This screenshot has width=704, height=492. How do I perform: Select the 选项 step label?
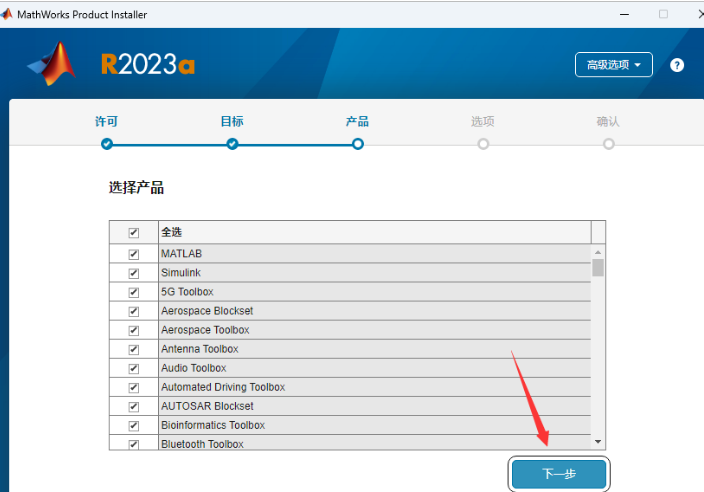coord(483,121)
